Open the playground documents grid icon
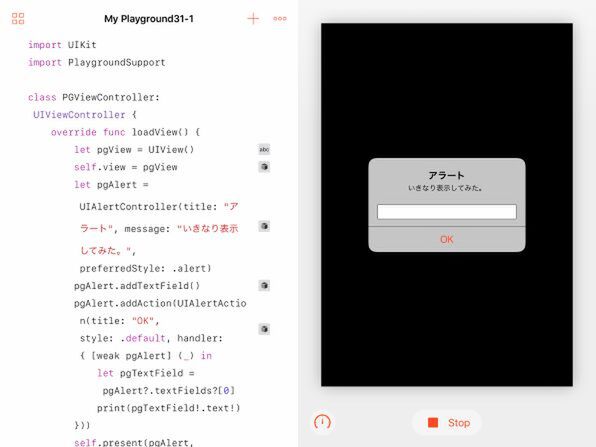Image resolution: width=596 pixels, height=447 pixels. 18,18
